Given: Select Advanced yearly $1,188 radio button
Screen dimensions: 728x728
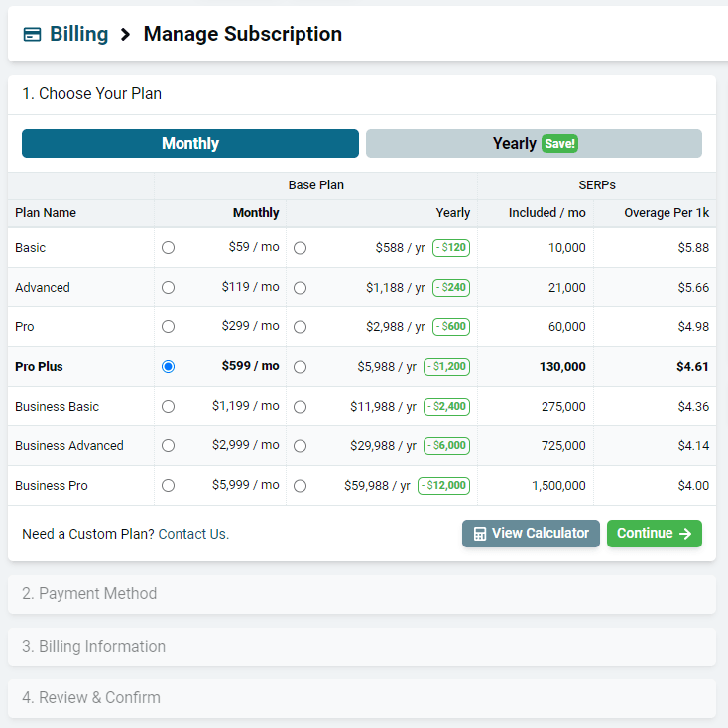Looking at the screenshot, I should point(300,288).
